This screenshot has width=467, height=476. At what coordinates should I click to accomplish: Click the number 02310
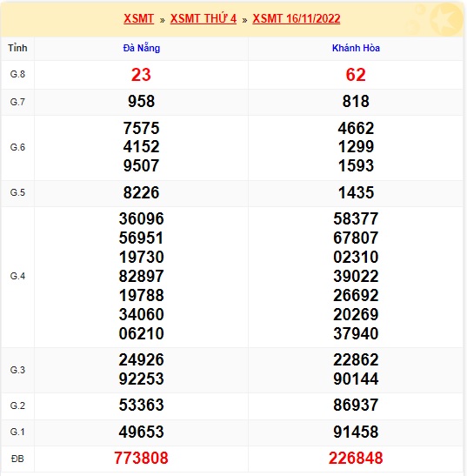356,257
